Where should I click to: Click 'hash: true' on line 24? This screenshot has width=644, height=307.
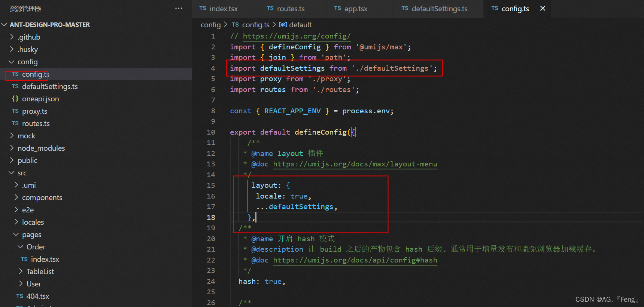pyautogui.click(x=260, y=282)
